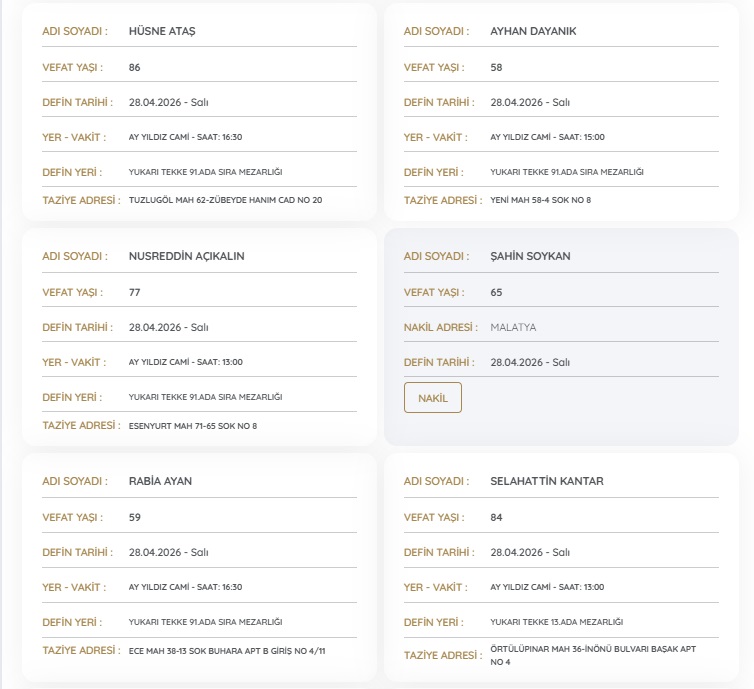Select the age value 86
The height and width of the screenshot is (689, 754).
tap(135, 68)
